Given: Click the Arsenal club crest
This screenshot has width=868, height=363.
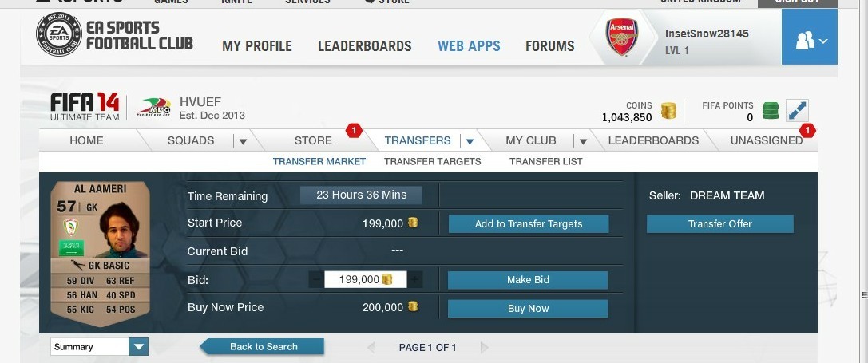Looking at the screenshot, I should pos(622,37).
